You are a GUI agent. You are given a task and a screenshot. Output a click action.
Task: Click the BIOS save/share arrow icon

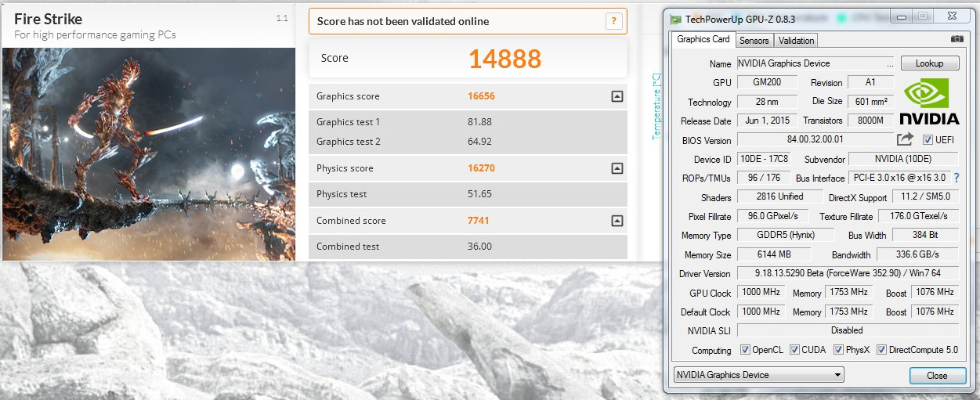[905, 139]
